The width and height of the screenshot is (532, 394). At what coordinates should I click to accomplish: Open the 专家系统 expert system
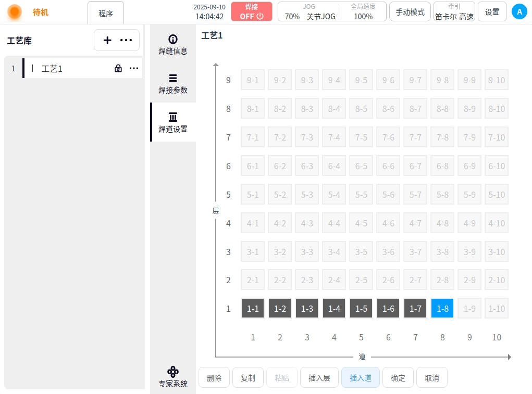pyautogui.click(x=173, y=377)
